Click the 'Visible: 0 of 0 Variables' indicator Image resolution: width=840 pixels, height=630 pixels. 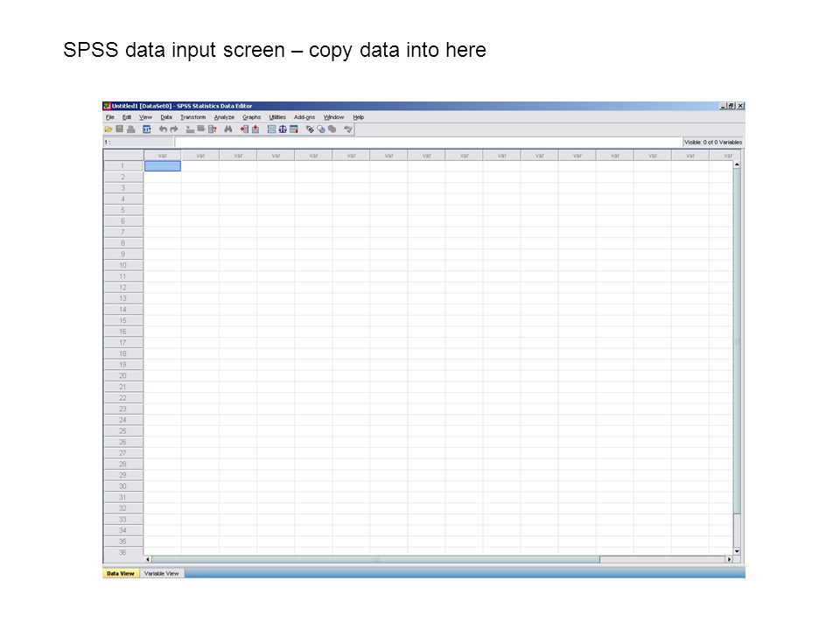click(x=713, y=142)
